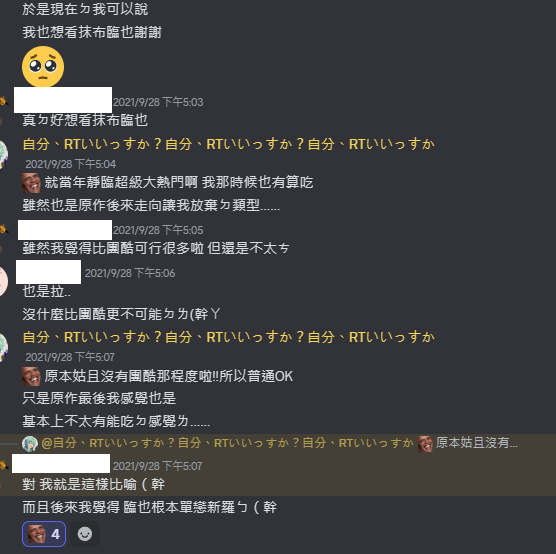Click the 2021/9/28 下午5:06 timestamp
This screenshot has height=554, width=556.
click(130, 273)
